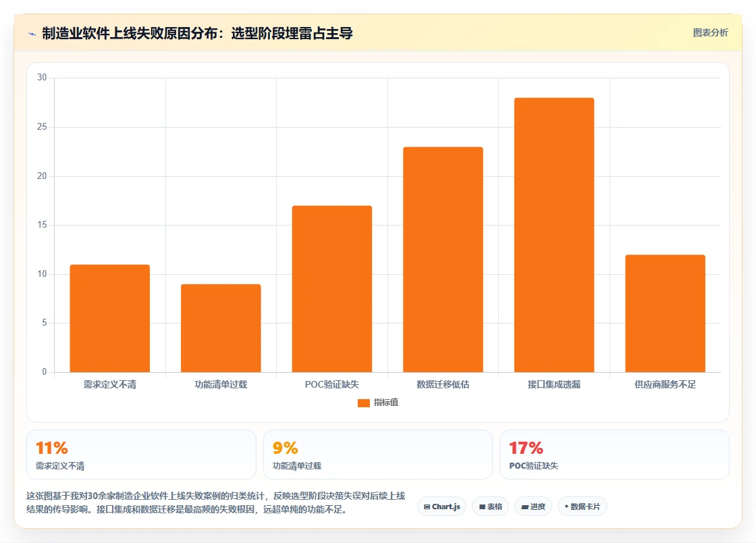Select the 数据卡片 tag chip
The width and height of the screenshot is (756, 543).
point(582,507)
